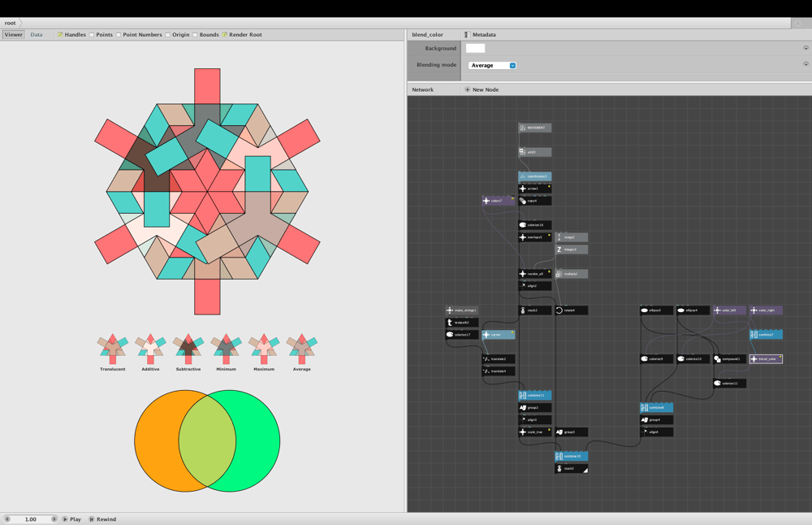
Task: Select the rotate4 node
Action: pyautogui.click(x=571, y=310)
